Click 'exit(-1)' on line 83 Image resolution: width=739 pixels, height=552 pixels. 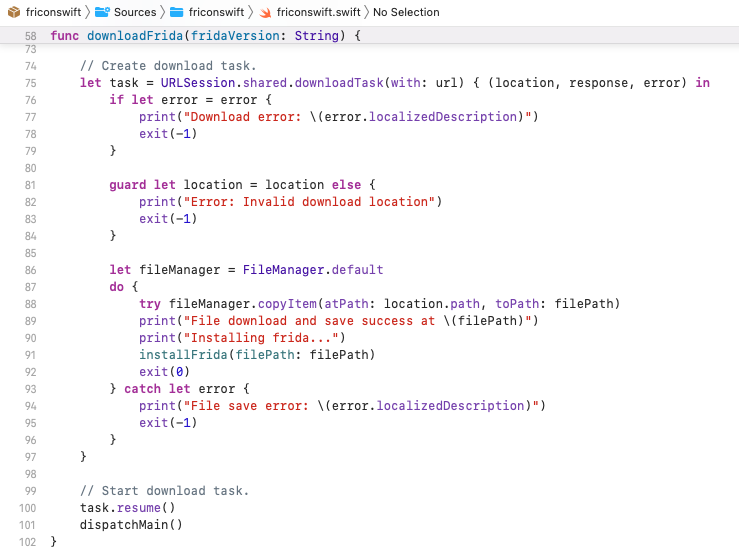168,219
